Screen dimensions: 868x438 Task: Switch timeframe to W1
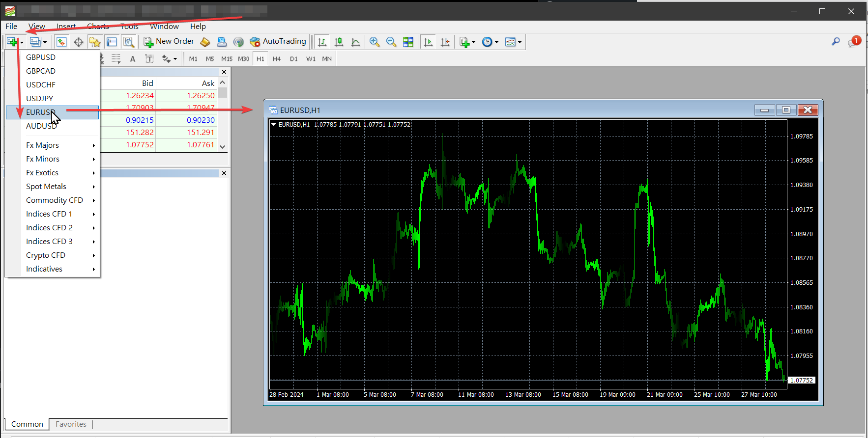click(311, 59)
